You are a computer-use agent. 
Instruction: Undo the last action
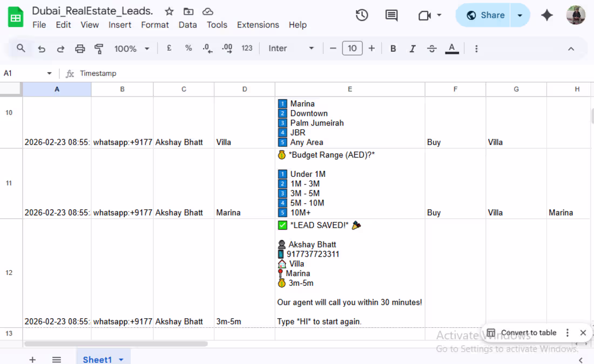point(41,49)
